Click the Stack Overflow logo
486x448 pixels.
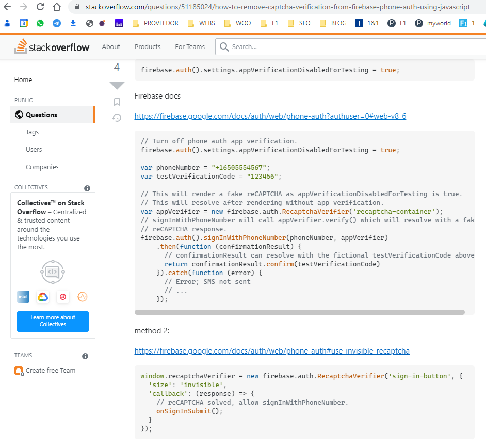(52, 46)
